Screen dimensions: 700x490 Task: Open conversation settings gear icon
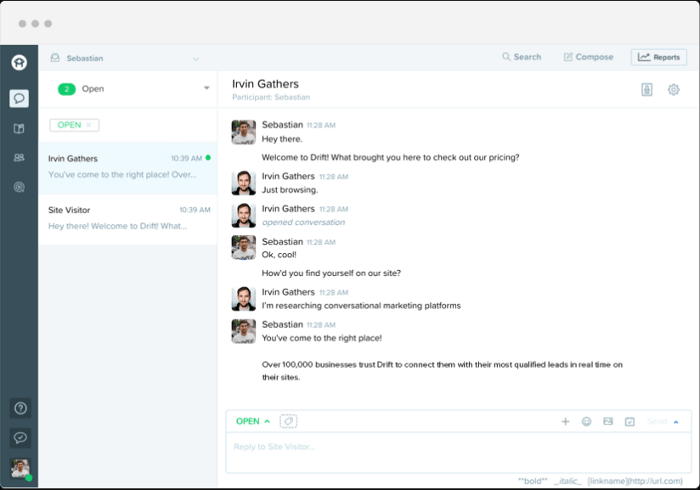click(673, 90)
